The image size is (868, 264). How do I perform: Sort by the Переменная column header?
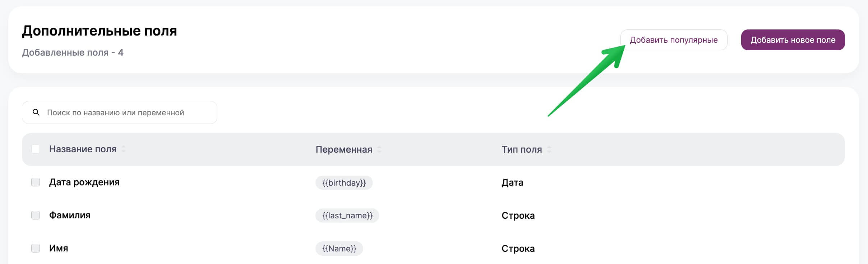click(x=343, y=149)
